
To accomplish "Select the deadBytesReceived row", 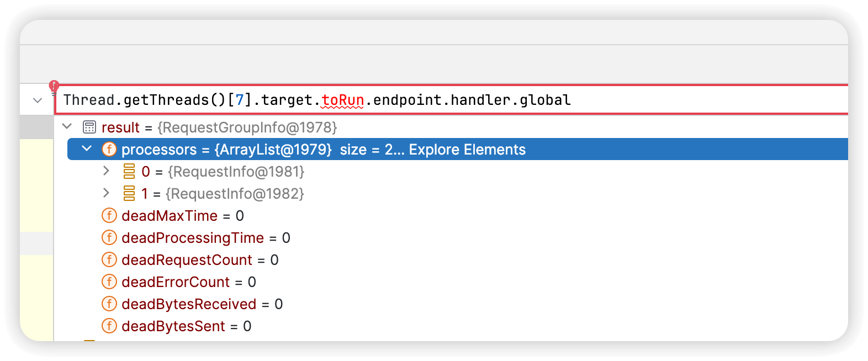I will [458, 304].
